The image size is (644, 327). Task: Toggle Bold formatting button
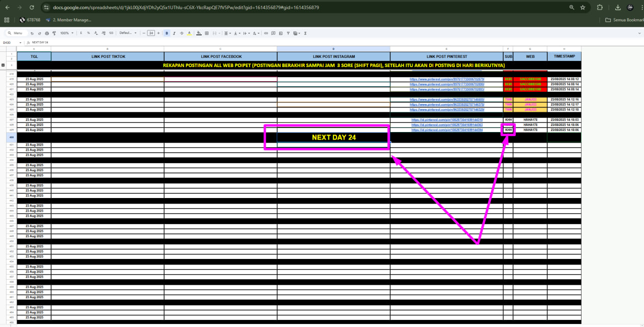(x=167, y=33)
